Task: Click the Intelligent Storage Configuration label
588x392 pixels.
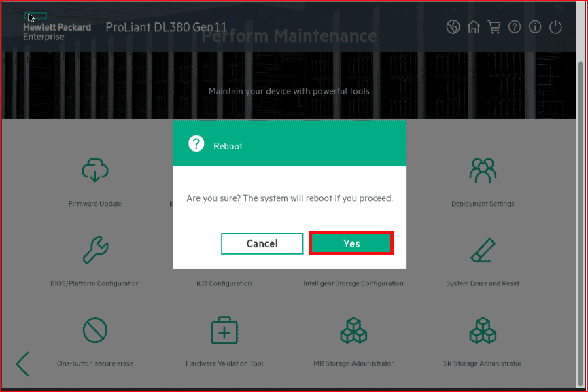Action: click(353, 283)
